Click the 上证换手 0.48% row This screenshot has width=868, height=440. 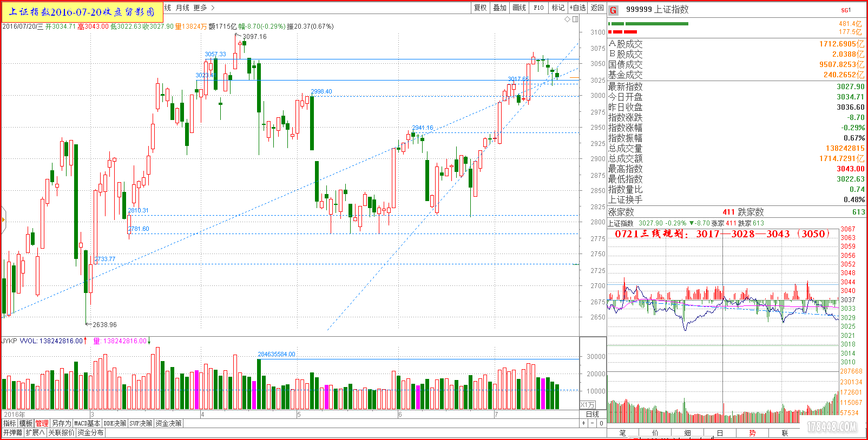point(737,199)
